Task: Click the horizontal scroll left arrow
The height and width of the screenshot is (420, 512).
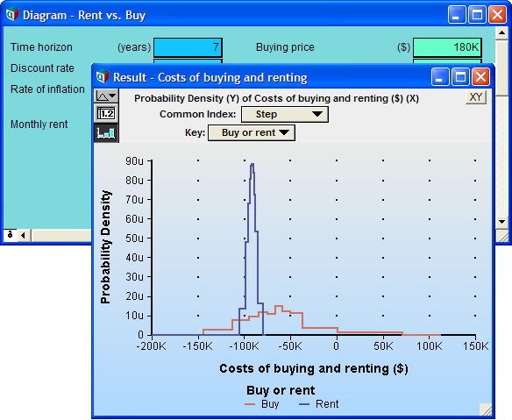Action: (23, 235)
